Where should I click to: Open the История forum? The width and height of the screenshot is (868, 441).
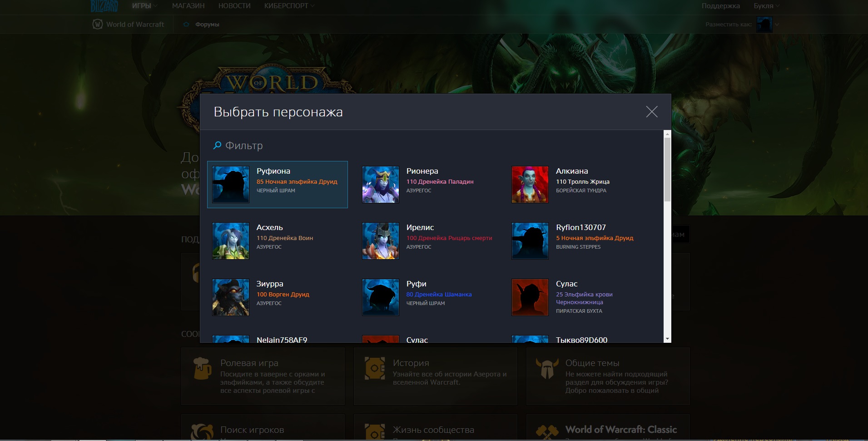click(436, 376)
